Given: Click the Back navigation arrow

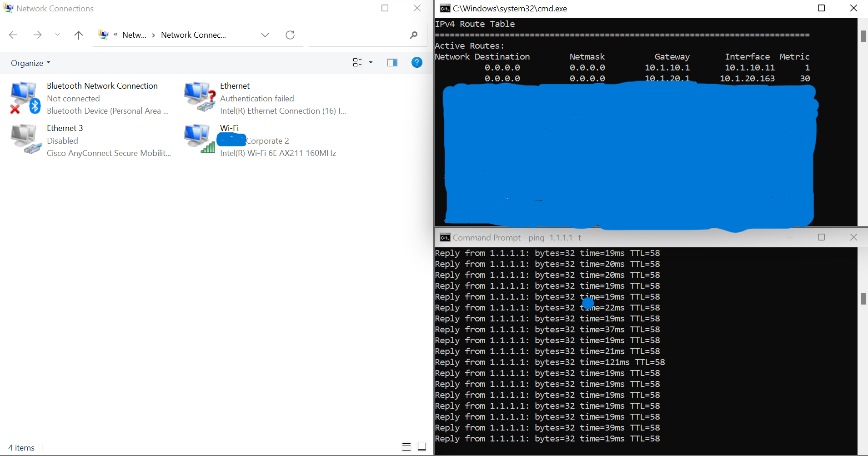Looking at the screenshot, I should pyautogui.click(x=13, y=35).
